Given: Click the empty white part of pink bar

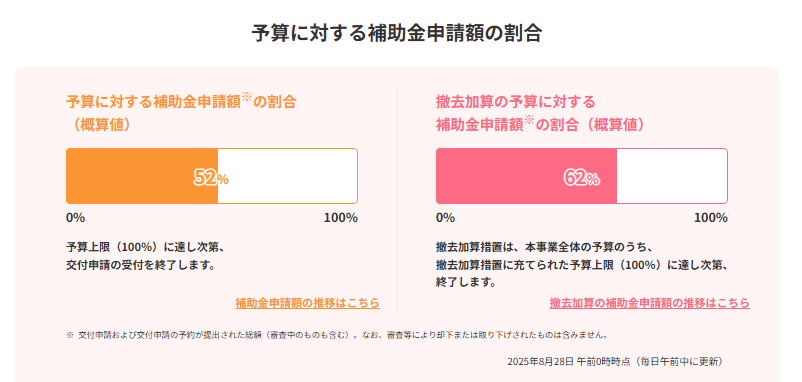Looking at the screenshot, I should click(672, 176).
